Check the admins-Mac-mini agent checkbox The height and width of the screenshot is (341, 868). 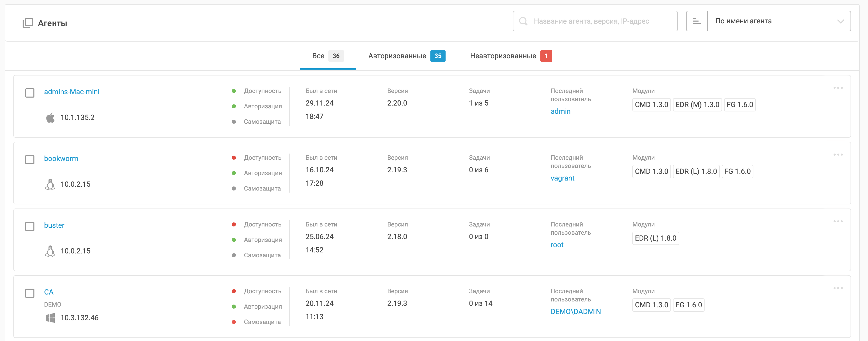(30, 93)
